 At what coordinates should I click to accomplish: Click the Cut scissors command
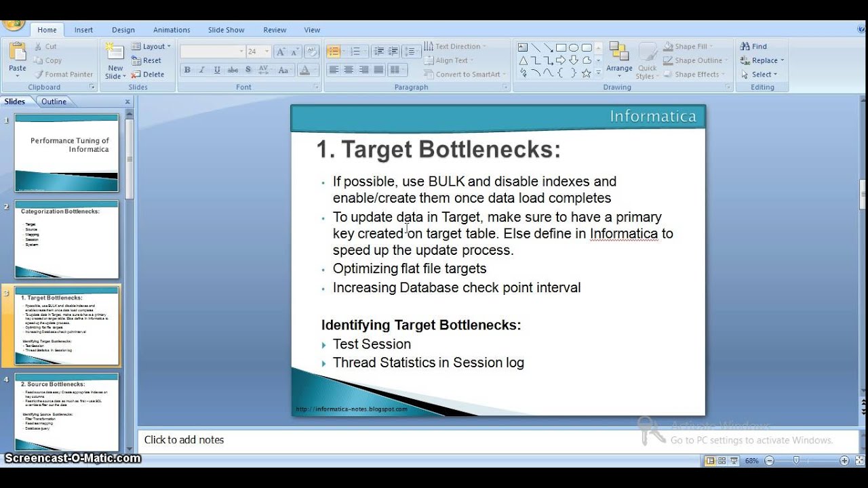click(45, 46)
